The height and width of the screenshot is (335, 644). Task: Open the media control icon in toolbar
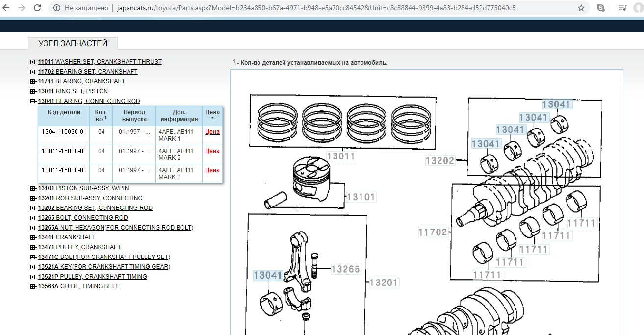point(622,8)
